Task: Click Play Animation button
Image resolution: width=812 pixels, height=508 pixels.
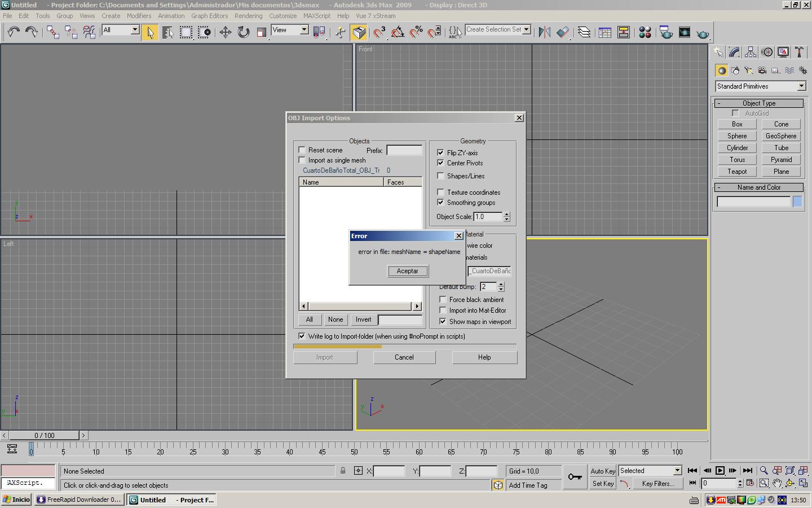Action: click(720, 470)
